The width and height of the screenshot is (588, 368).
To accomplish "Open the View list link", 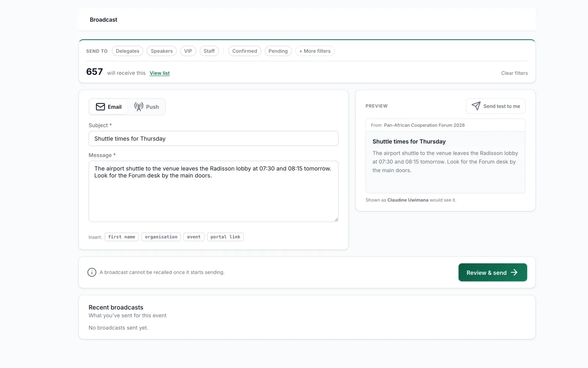I will tap(159, 73).
